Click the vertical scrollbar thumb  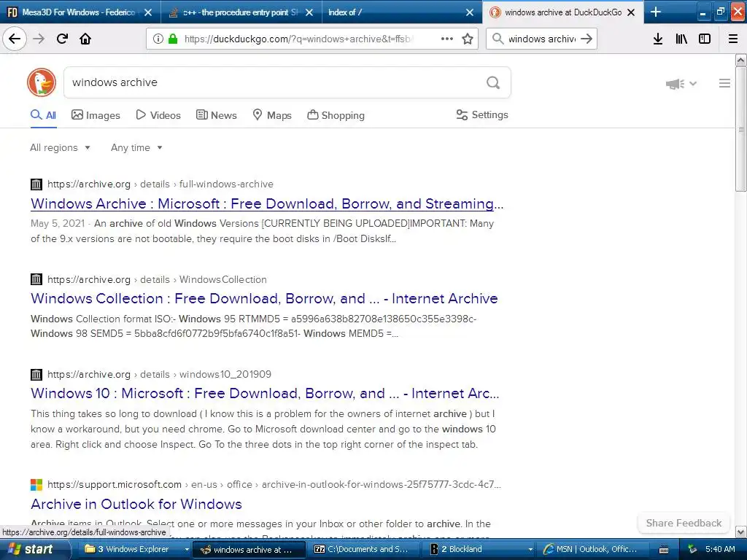(x=741, y=129)
